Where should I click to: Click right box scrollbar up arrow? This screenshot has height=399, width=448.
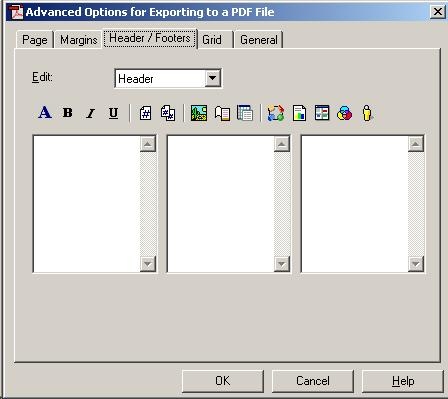(x=416, y=144)
